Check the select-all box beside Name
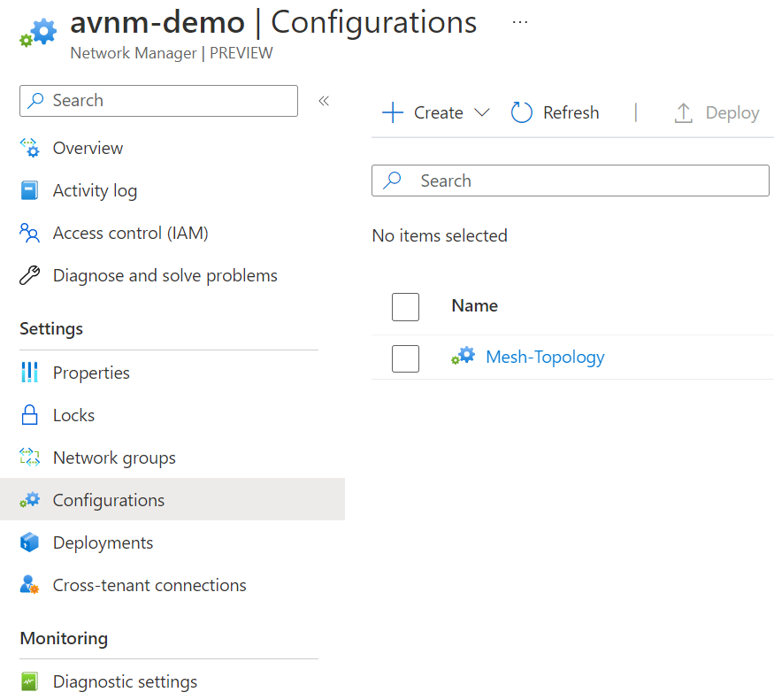 pyautogui.click(x=405, y=306)
